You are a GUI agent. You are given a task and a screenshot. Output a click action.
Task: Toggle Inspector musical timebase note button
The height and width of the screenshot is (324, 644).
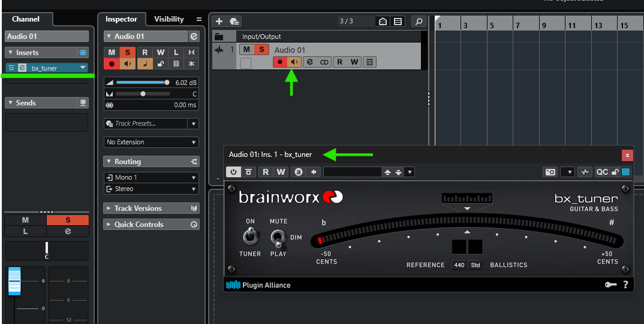click(145, 63)
